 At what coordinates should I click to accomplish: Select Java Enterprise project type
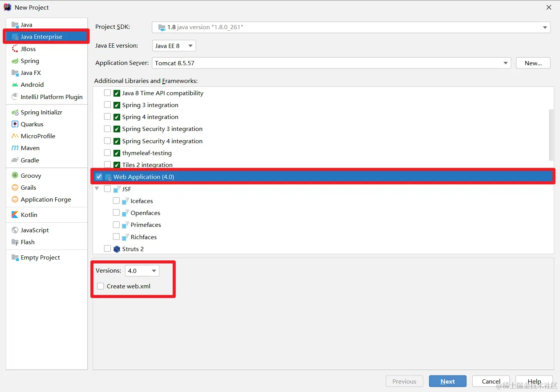(47, 36)
